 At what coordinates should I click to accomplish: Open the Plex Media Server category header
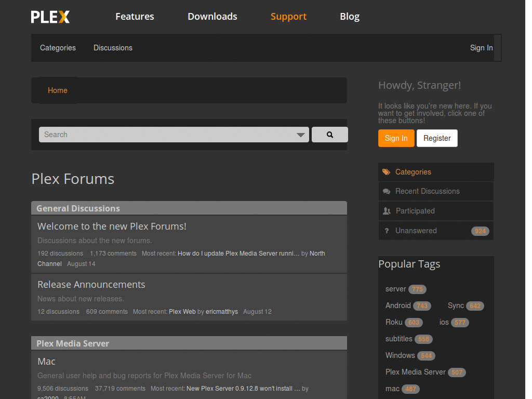(73, 343)
